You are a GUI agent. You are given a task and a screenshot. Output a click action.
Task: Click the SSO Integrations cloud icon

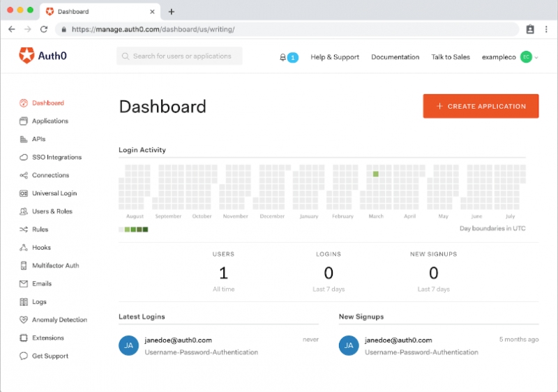pos(24,157)
